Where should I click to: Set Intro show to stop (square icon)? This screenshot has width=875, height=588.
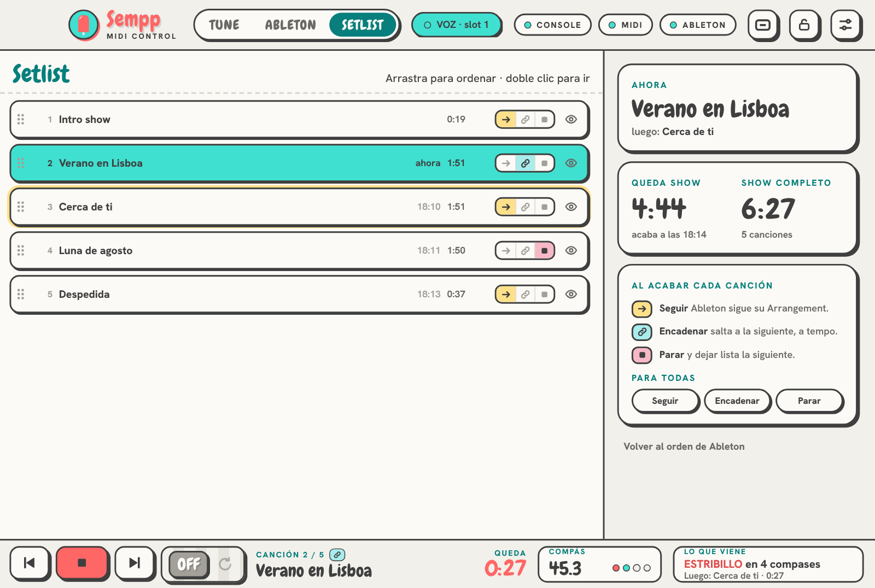544,120
